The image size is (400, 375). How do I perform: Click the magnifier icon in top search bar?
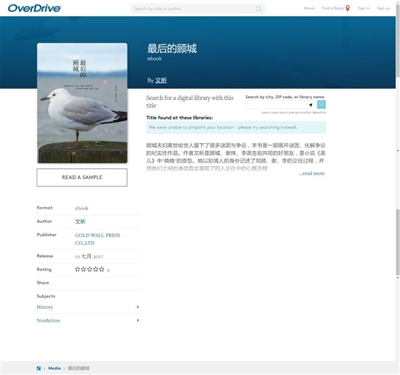coord(259,9)
